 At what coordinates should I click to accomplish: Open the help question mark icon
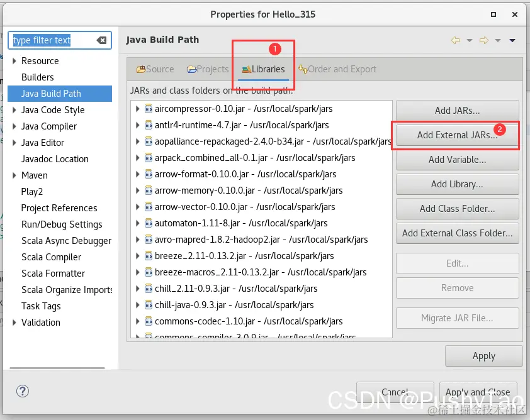pyautogui.click(x=23, y=391)
